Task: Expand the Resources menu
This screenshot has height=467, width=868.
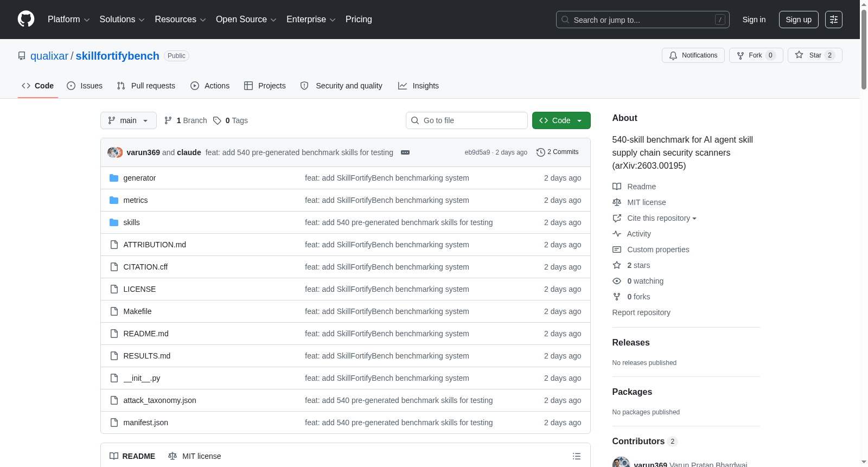Action: tap(180, 20)
